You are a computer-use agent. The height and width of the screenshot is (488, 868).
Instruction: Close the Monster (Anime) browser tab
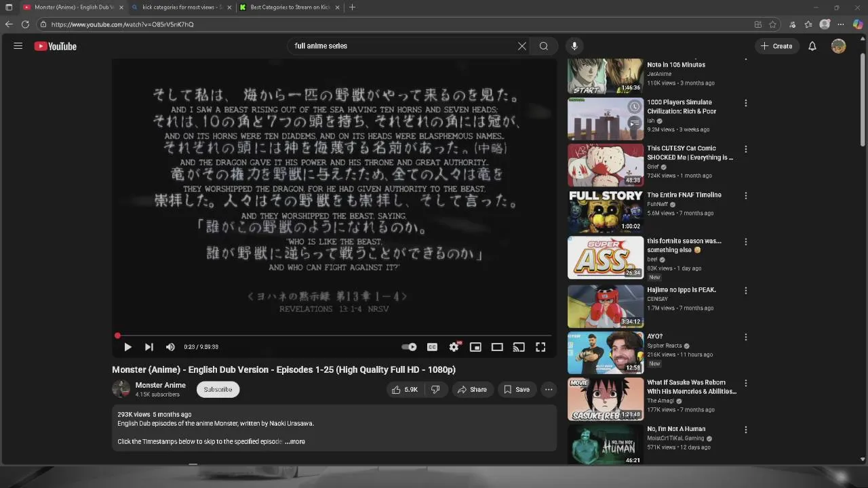(x=121, y=7)
